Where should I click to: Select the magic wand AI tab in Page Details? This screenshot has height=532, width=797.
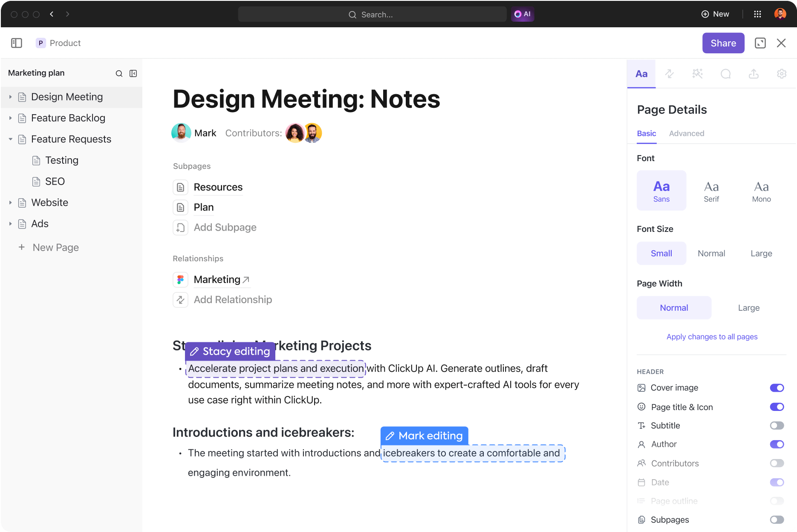point(698,74)
